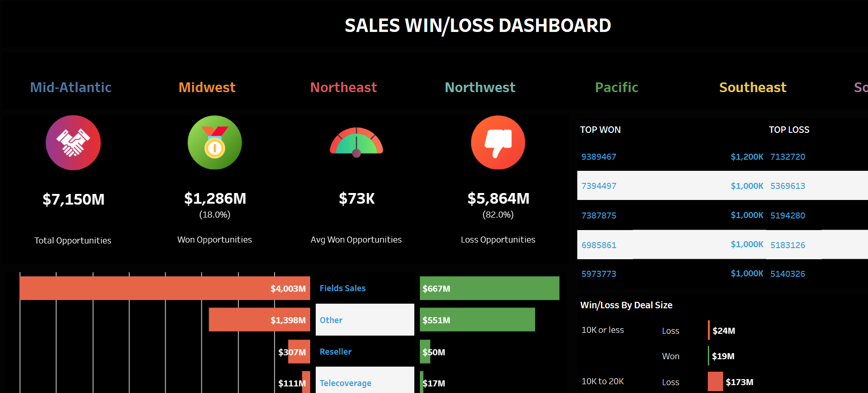Open the Southeast region view
The image size is (868, 393).
pos(753,87)
